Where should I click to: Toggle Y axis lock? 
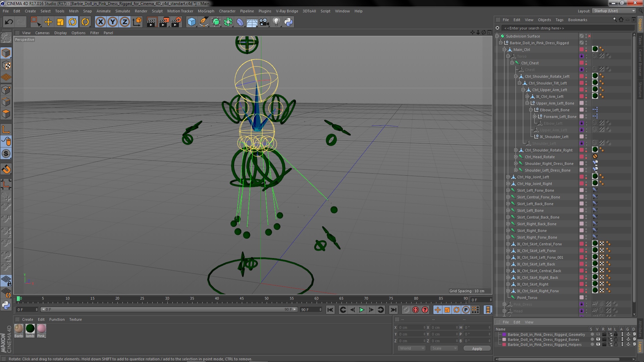pos(112,22)
